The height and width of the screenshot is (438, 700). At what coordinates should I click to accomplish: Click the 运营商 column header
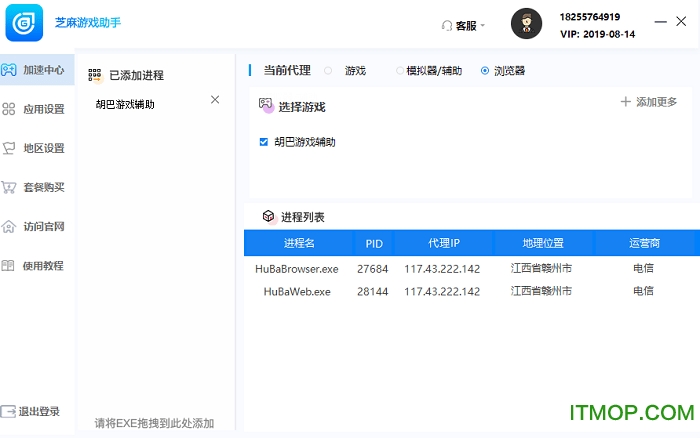[x=644, y=243]
